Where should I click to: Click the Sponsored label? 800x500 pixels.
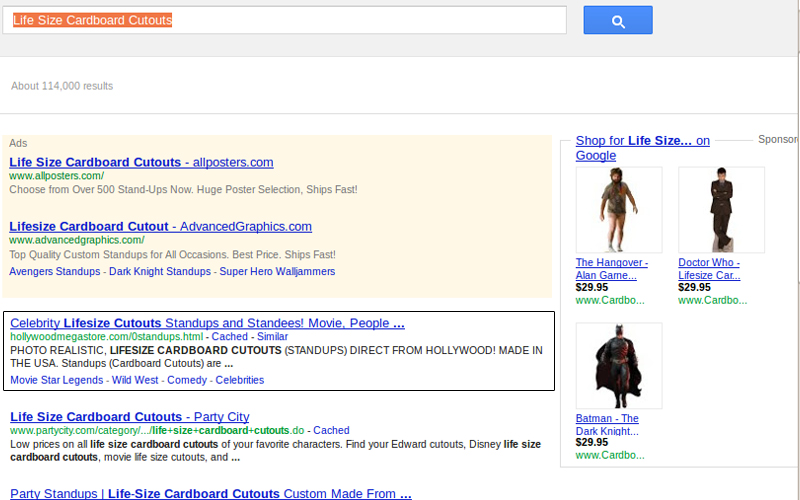point(778,139)
